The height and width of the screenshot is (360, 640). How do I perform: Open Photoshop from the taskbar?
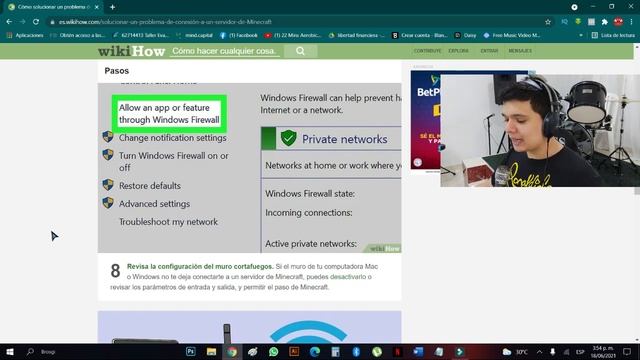pyautogui.click(x=191, y=351)
